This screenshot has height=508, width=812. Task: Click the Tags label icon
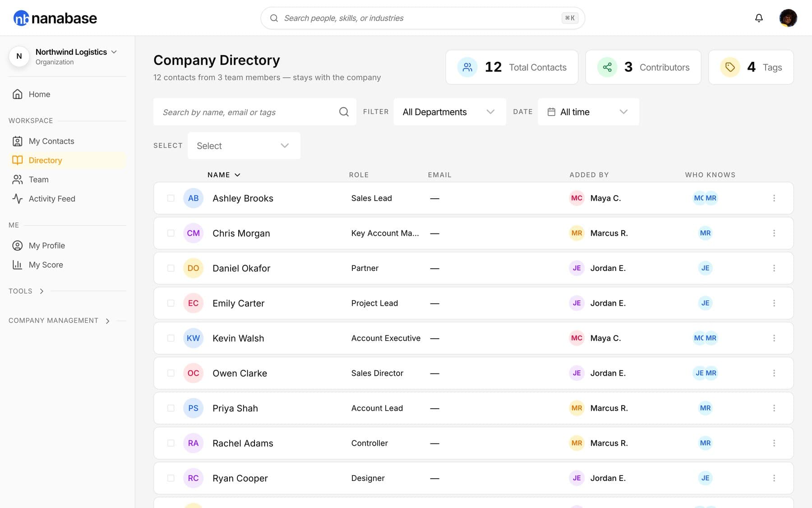click(x=730, y=67)
